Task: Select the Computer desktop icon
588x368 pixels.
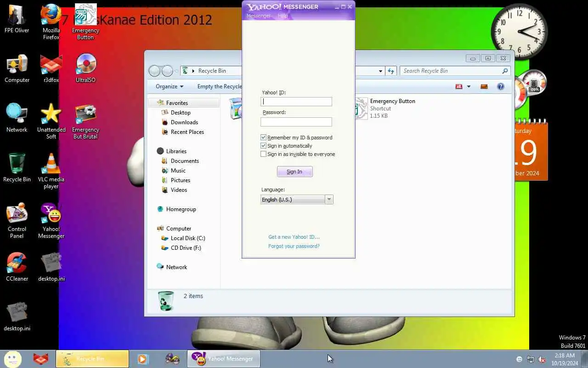Action: pyautogui.click(x=17, y=68)
